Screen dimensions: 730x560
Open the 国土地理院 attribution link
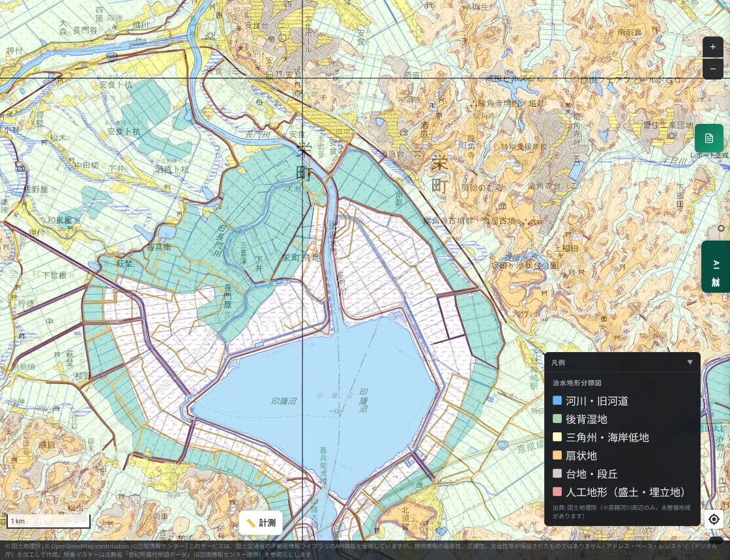pyautogui.click(x=25, y=546)
